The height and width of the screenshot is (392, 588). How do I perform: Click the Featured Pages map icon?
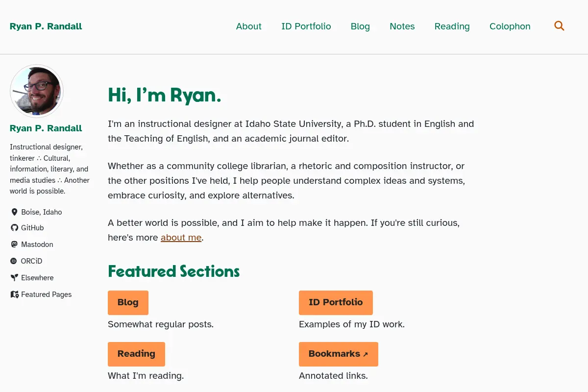14,294
